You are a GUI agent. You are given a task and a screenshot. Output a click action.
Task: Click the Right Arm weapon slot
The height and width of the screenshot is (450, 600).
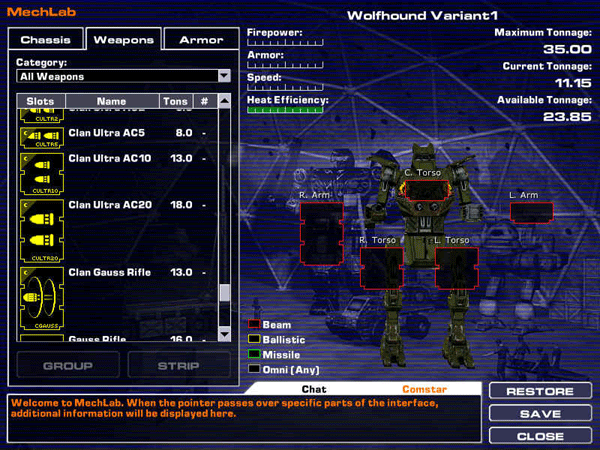coord(321,234)
